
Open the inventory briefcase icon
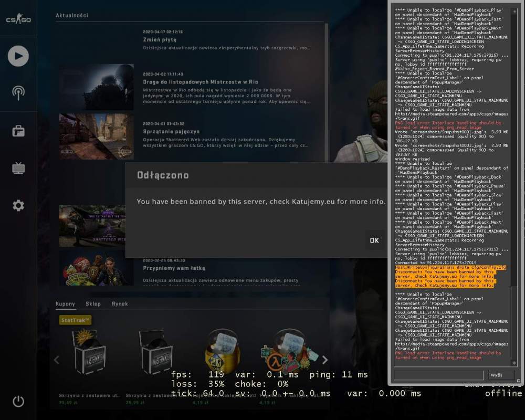[18, 131]
